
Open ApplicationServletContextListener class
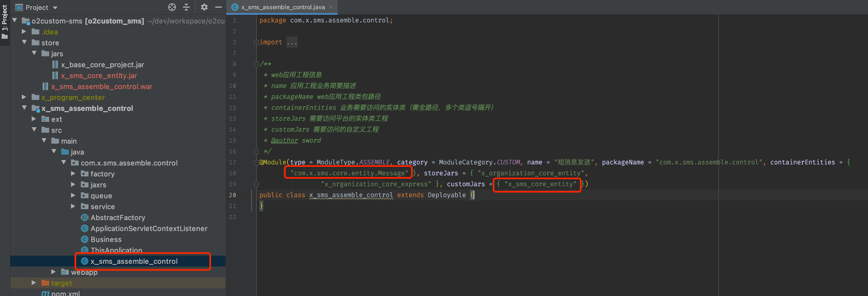pos(149,228)
